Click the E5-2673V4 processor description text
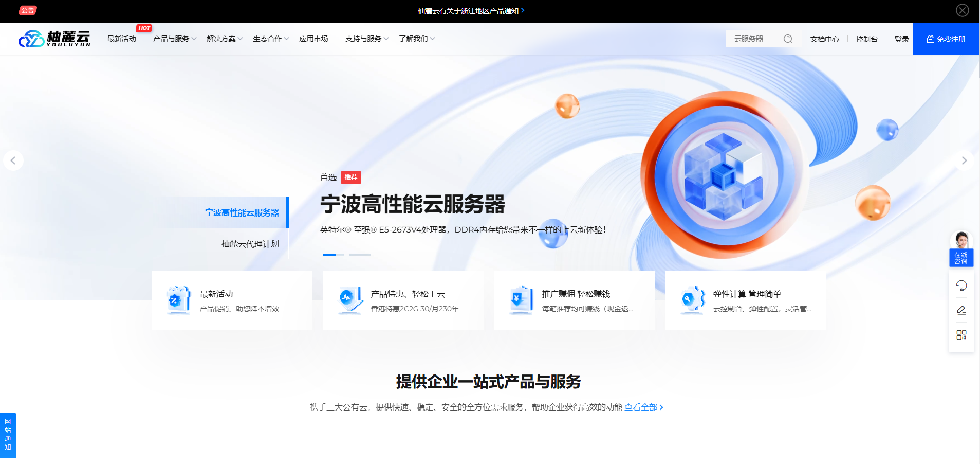This screenshot has width=980, height=464. [463, 230]
